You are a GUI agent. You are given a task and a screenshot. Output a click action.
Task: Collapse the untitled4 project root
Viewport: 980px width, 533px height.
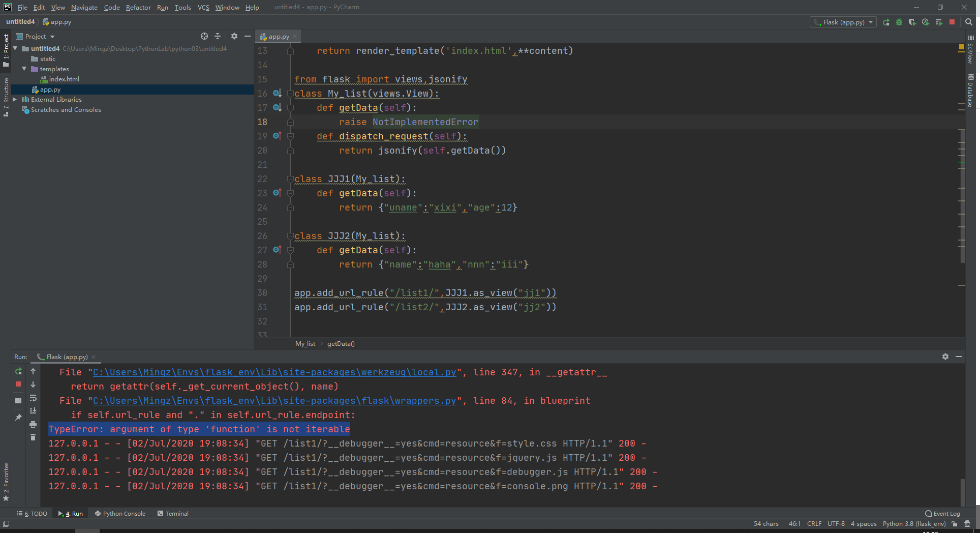tap(15, 48)
